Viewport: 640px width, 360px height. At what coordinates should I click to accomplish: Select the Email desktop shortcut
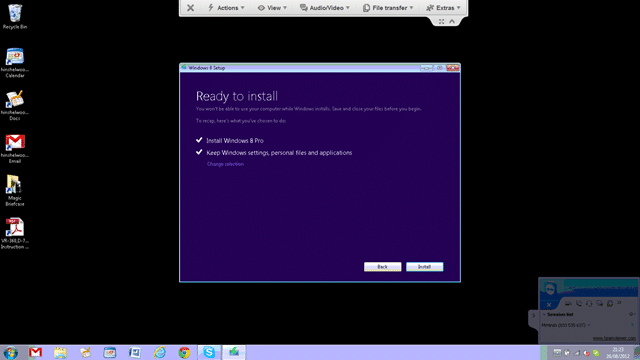15,148
